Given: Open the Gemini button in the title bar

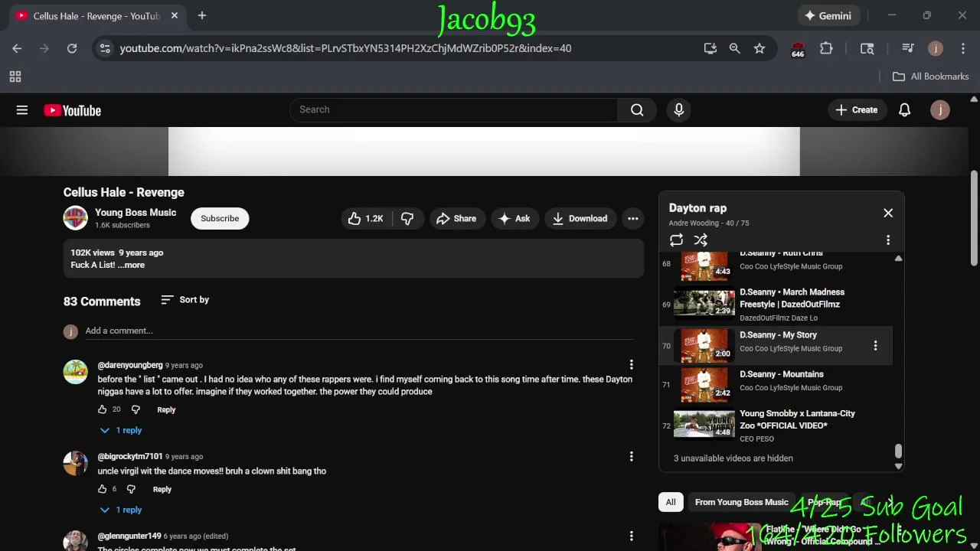Looking at the screenshot, I should point(828,15).
